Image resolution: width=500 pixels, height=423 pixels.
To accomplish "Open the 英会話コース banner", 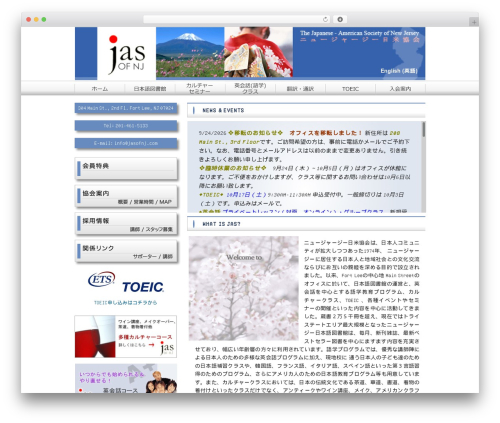I will pos(126,378).
